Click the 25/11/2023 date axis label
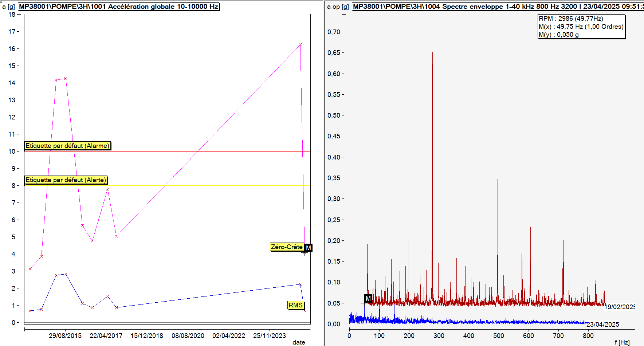The height and width of the screenshot is (346, 644). [270, 335]
